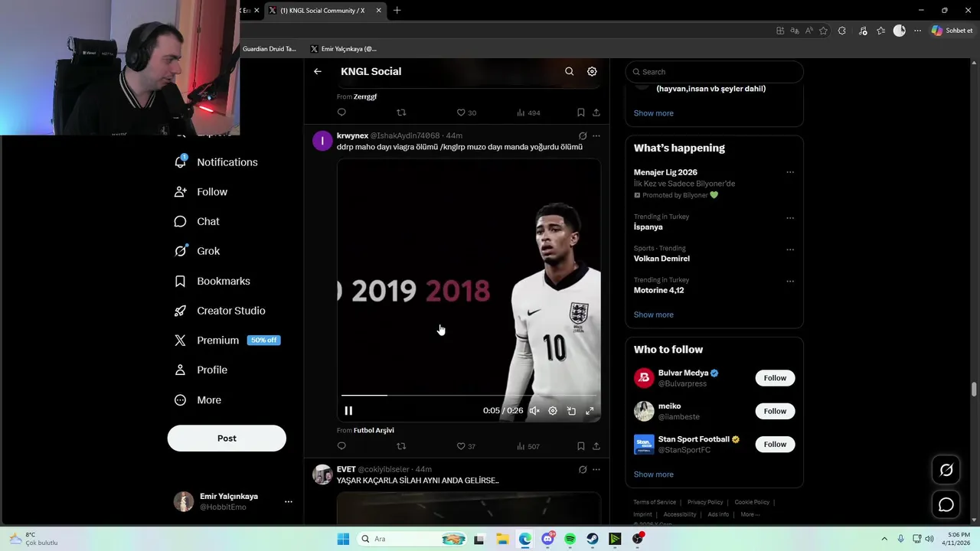
Task: Repost krwynex's video post
Action: [401, 446]
